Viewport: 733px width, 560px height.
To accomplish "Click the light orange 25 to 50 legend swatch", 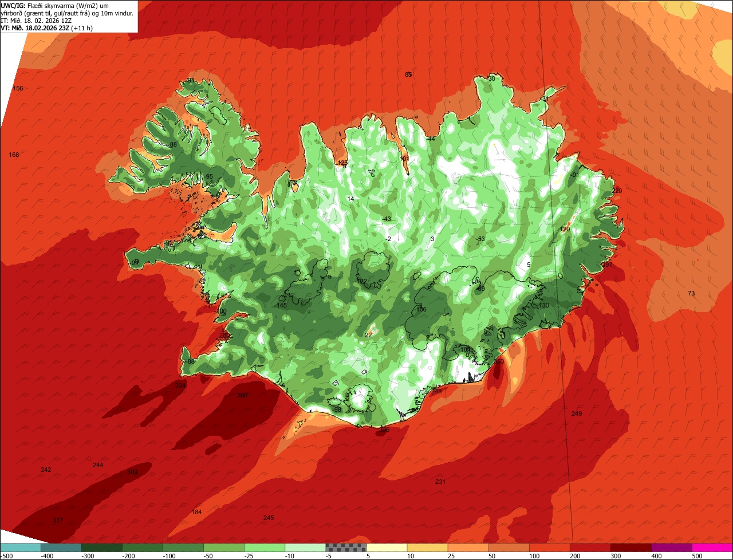I will point(468,547).
